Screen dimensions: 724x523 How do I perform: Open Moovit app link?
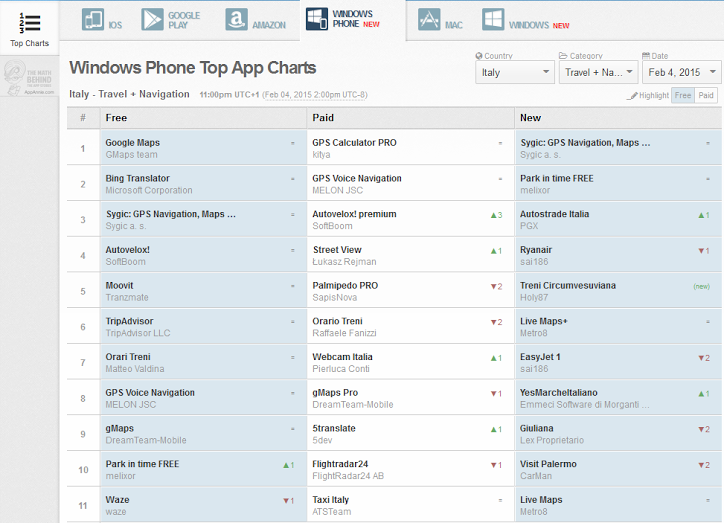pyautogui.click(x=119, y=285)
